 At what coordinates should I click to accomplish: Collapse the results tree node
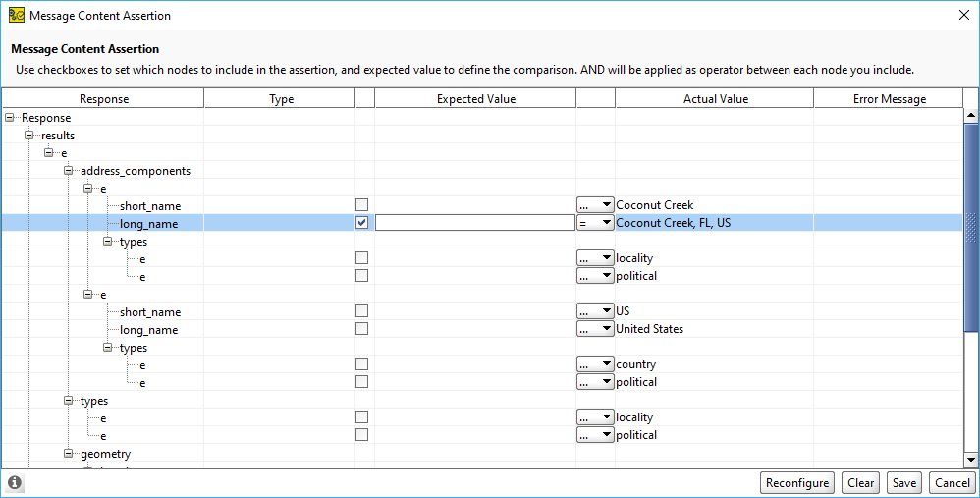coord(29,136)
